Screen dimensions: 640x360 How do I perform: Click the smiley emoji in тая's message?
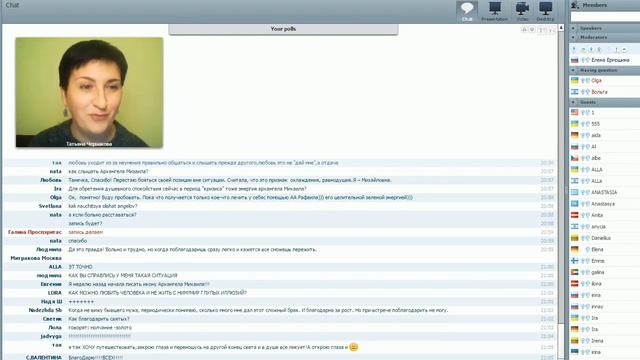point(353,347)
